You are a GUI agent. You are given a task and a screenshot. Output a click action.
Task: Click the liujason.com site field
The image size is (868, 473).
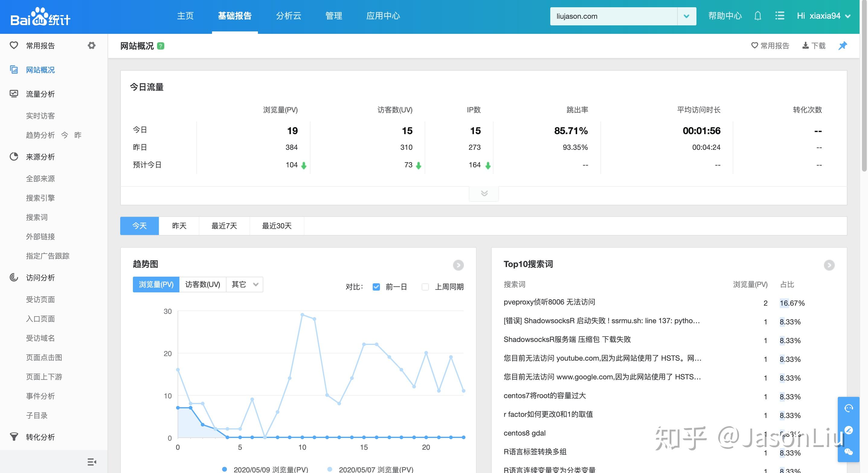tap(614, 16)
